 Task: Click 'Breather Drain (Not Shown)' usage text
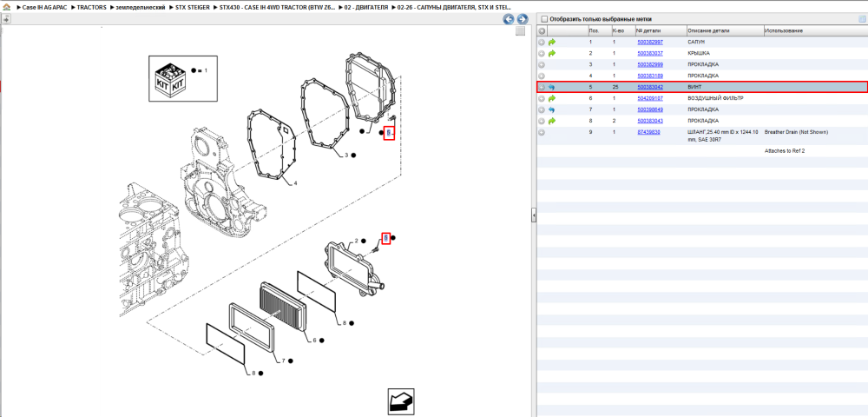796,132
